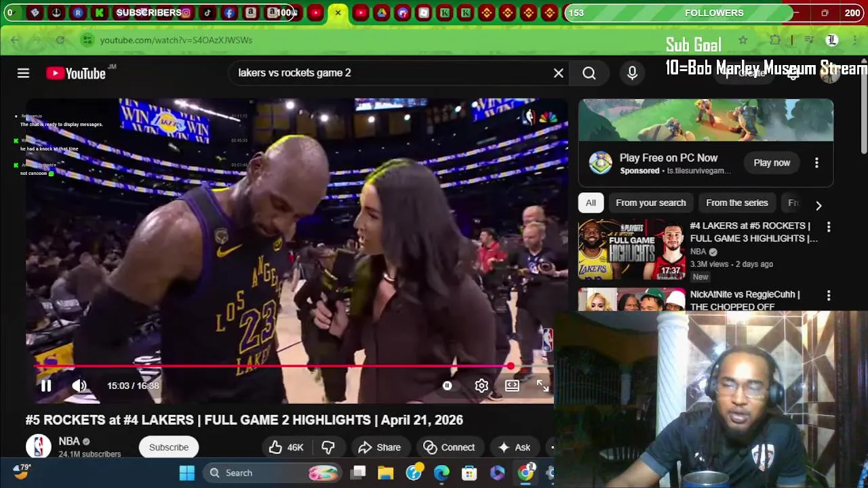Seek on the red video progress bar
This screenshot has width=868, height=488.
[293, 367]
